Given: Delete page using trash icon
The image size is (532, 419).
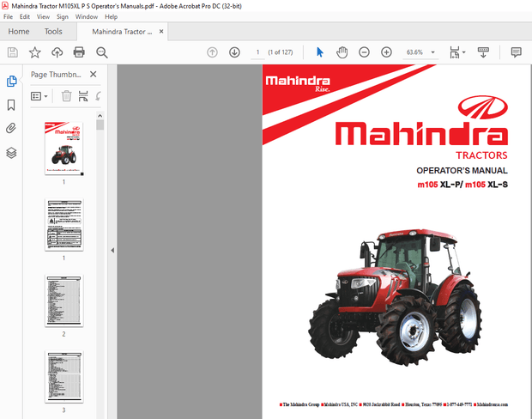Looking at the screenshot, I should (67, 96).
